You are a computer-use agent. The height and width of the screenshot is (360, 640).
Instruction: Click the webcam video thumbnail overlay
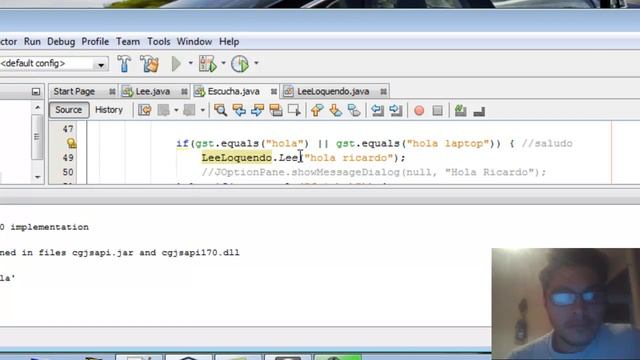[x=566, y=304]
